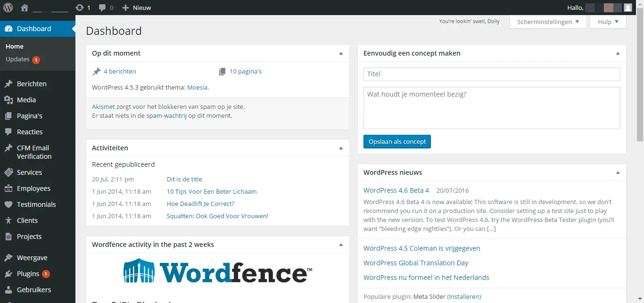Open the updates icon in admin bar
Viewport: 644px width, 303px height.
[x=80, y=8]
